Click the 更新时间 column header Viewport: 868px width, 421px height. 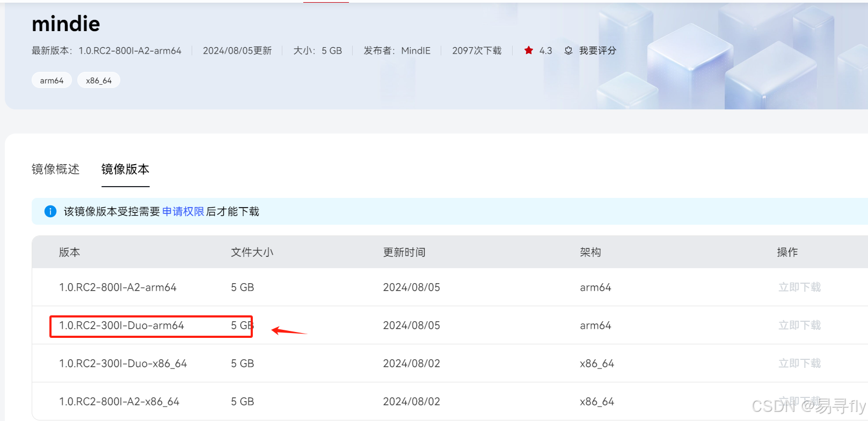point(404,252)
